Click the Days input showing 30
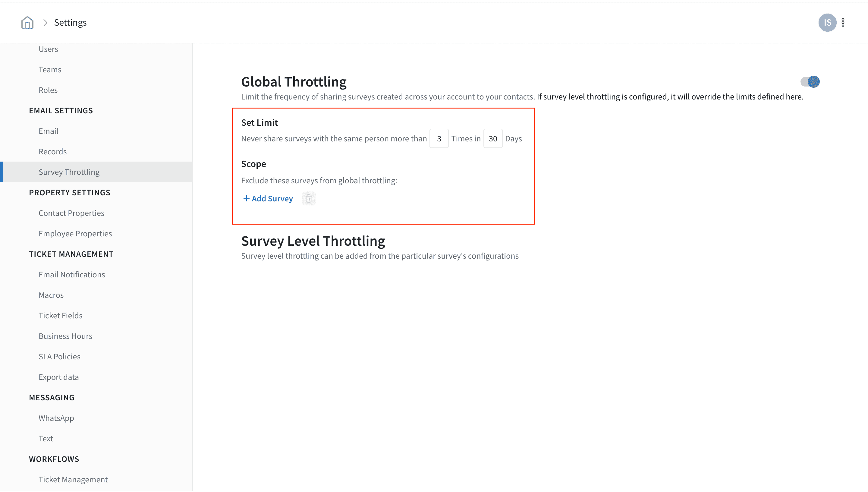This screenshot has width=868, height=492. point(492,139)
